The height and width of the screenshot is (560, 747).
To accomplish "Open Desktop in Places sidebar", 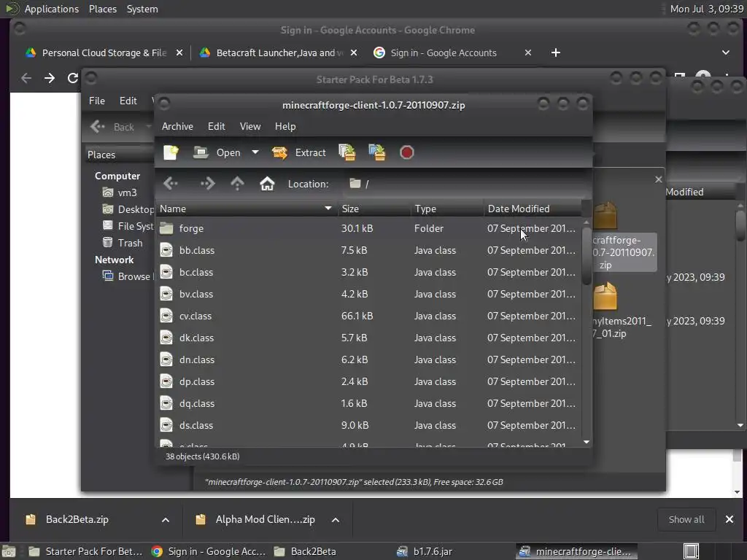I will [x=128, y=209].
